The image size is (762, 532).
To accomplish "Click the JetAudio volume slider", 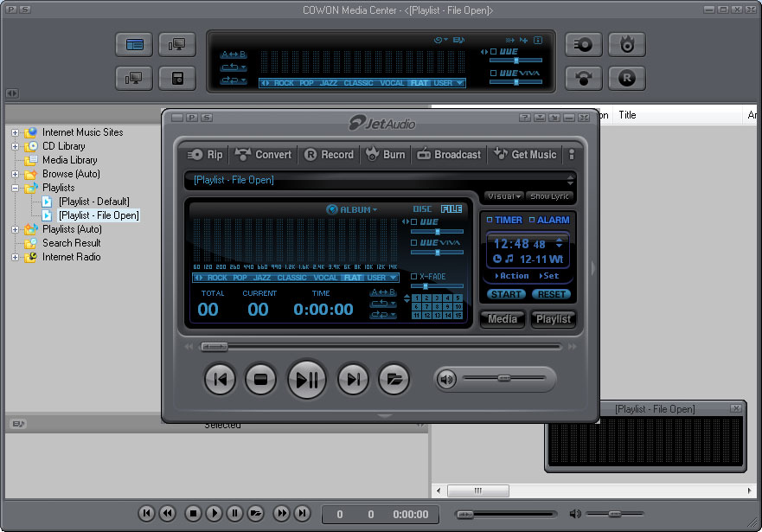I will (x=504, y=378).
